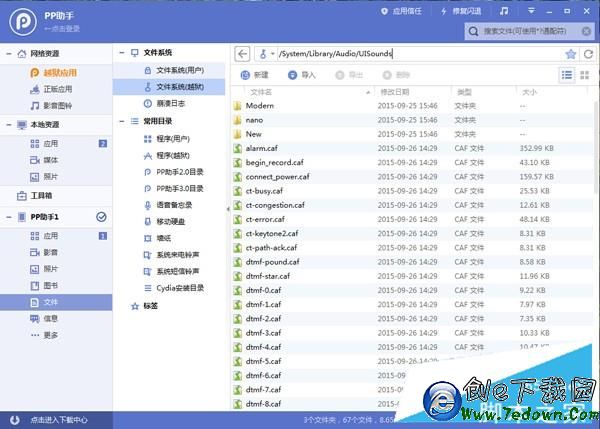Import files with the 导入 button
The width and height of the screenshot is (600, 429).
point(302,75)
